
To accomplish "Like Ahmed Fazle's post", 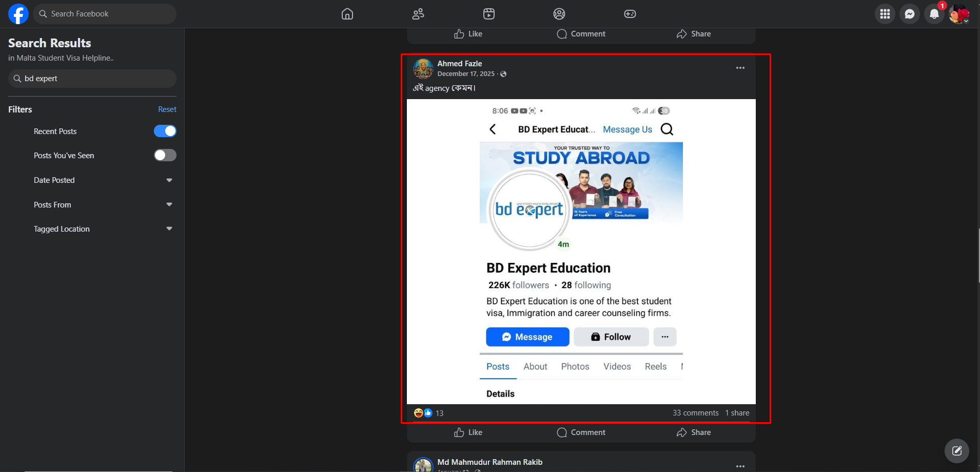I will coord(468,432).
